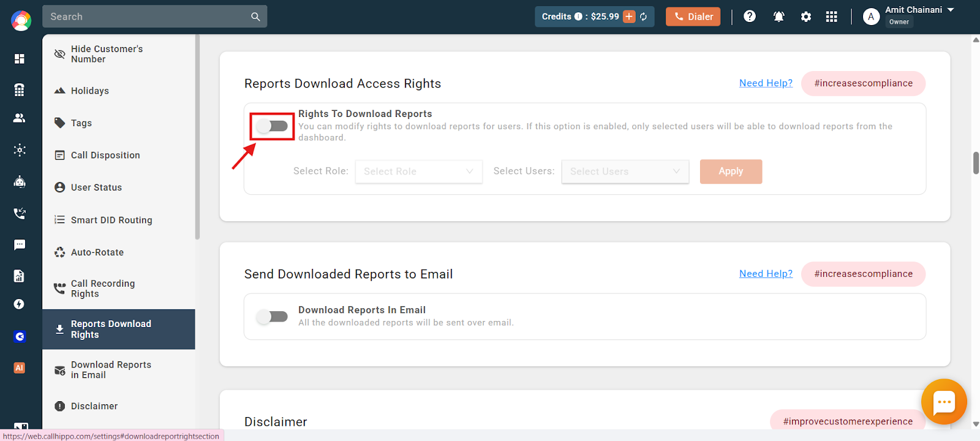Open Smart DID Routing settings
The height and width of the screenshot is (441, 980).
point(119,220)
